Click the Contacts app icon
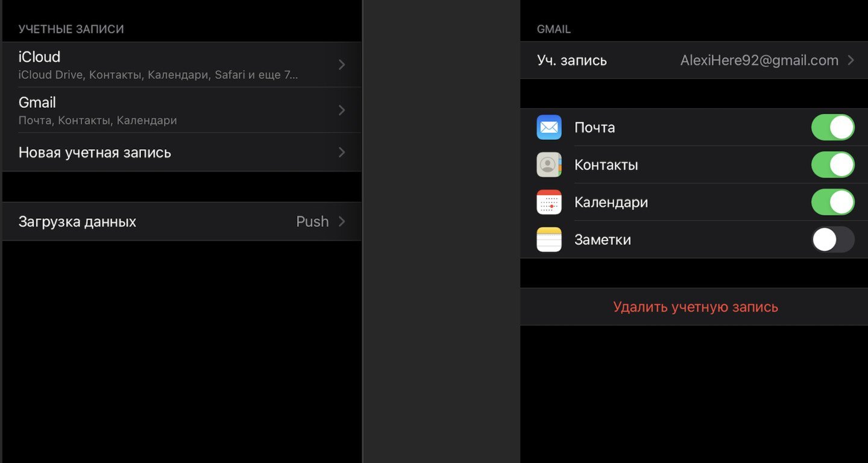The image size is (868, 463). (x=549, y=165)
